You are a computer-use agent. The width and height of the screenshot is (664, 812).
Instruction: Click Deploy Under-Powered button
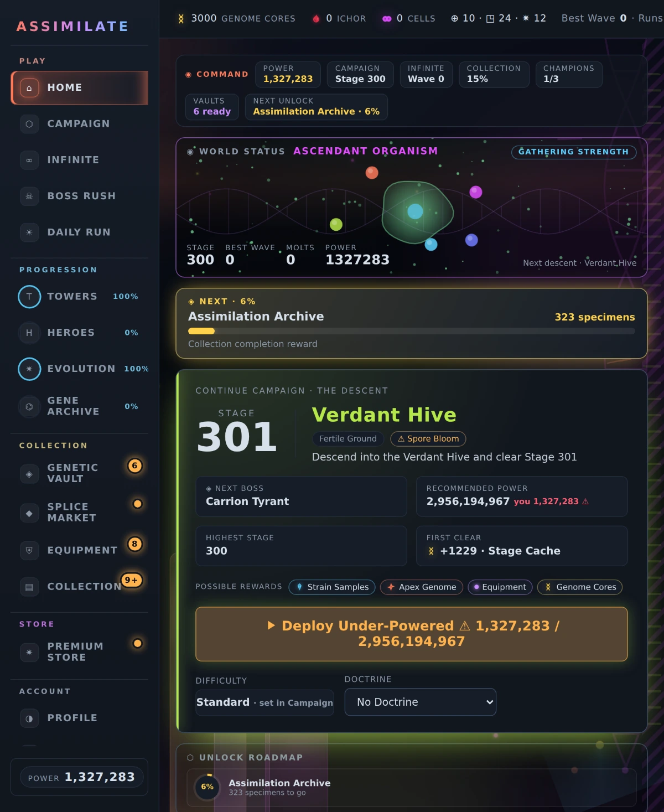(x=412, y=634)
